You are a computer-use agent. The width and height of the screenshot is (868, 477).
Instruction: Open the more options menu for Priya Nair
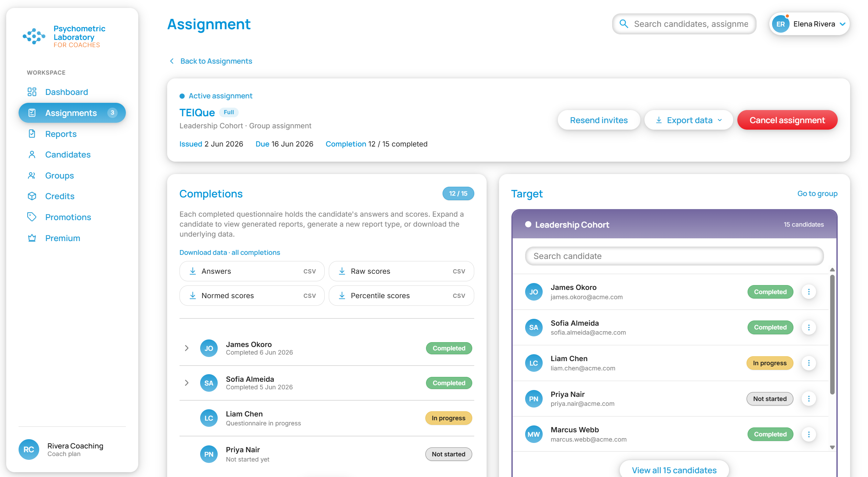[x=809, y=399]
